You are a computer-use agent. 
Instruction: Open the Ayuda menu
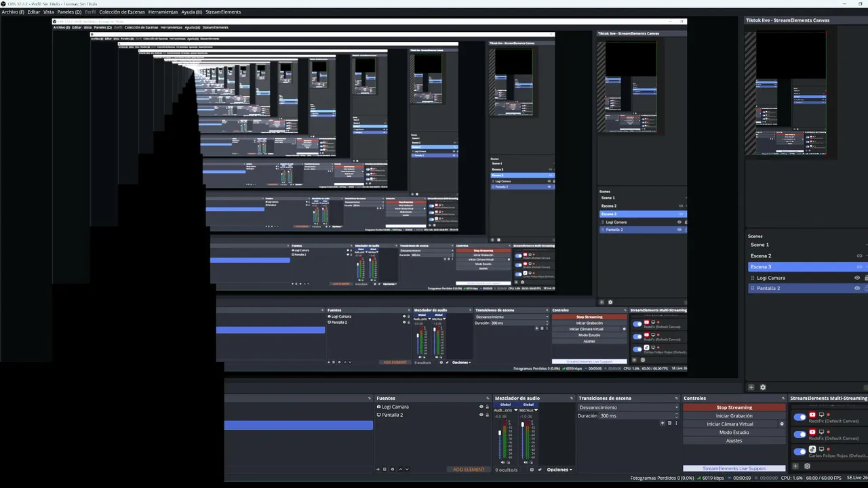pyautogui.click(x=192, y=12)
